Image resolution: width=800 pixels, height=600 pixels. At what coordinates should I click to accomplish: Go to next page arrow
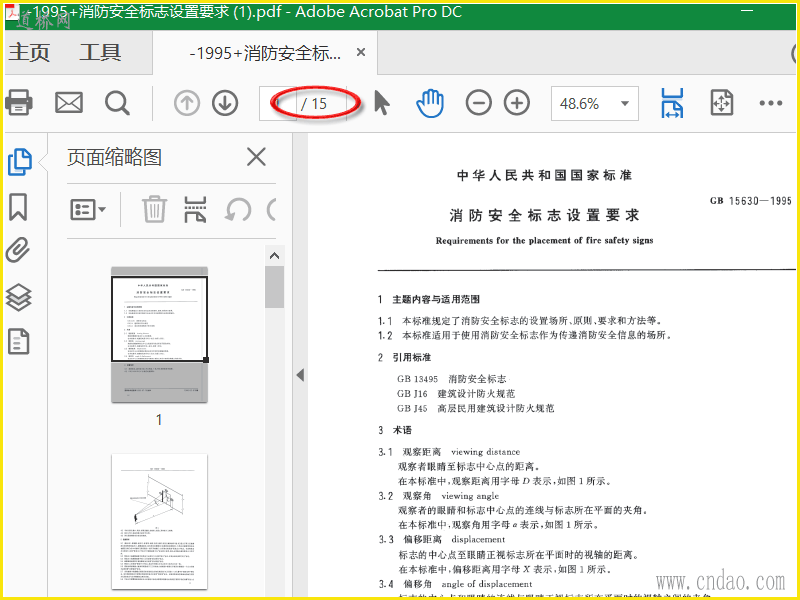(x=225, y=103)
